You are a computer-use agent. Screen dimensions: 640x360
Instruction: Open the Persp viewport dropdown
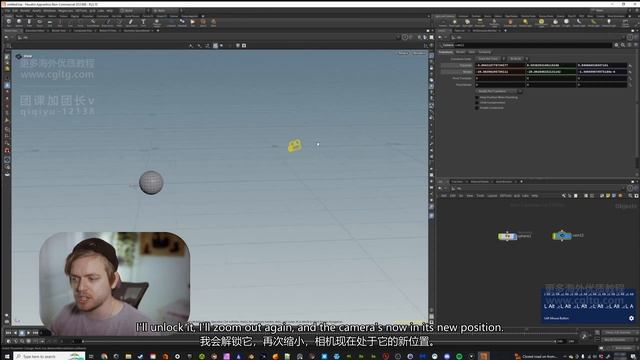pyautogui.click(x=403, y=53)
